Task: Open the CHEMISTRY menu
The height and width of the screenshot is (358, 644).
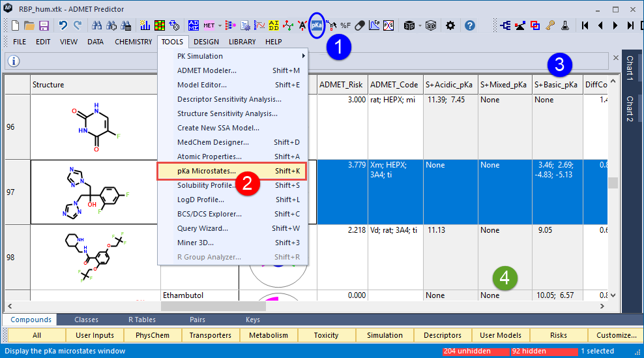Action: coord(134,42)
